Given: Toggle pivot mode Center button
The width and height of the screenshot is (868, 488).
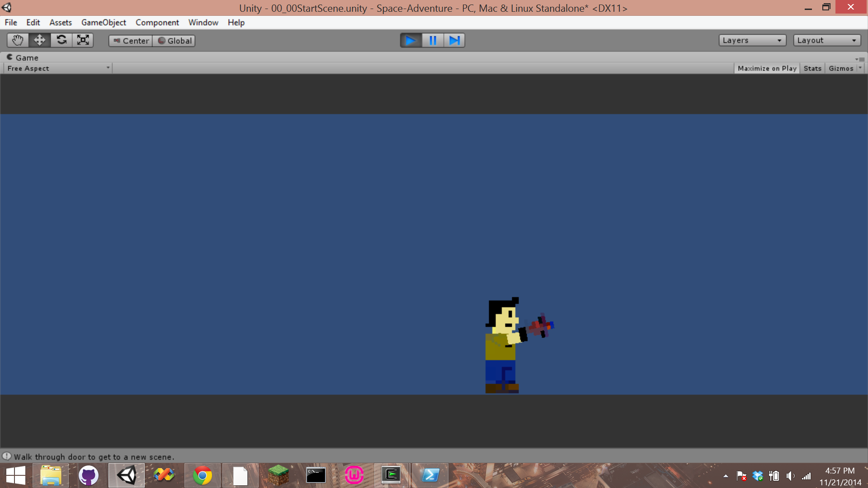Looking at the screenshot, I should pyautogui.click(x=131, y=41).
